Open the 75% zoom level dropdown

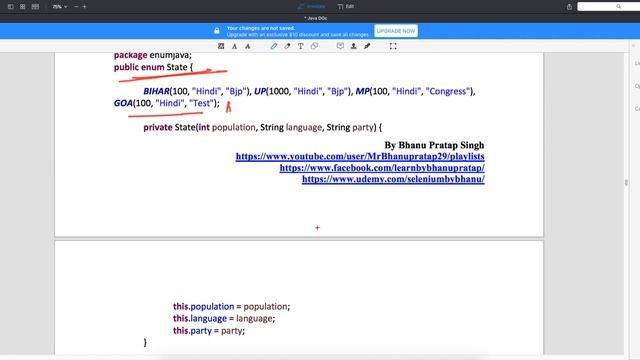[x=60, y=7]
